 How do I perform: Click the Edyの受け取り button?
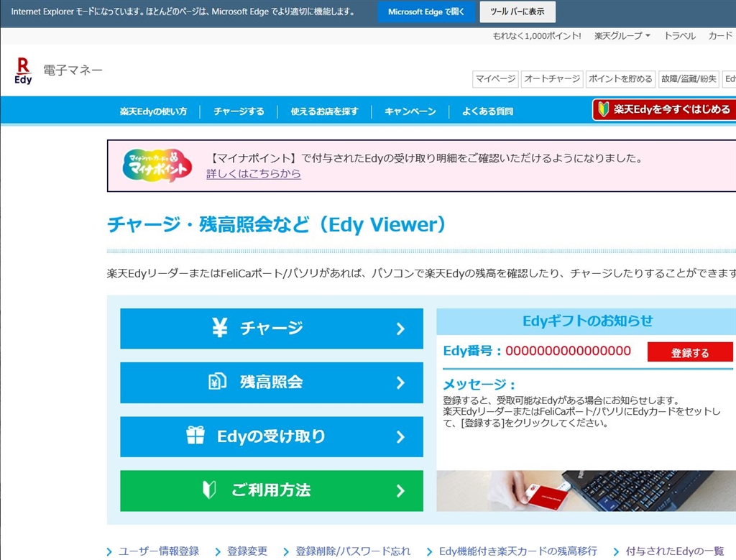click(x=271, y=436)
